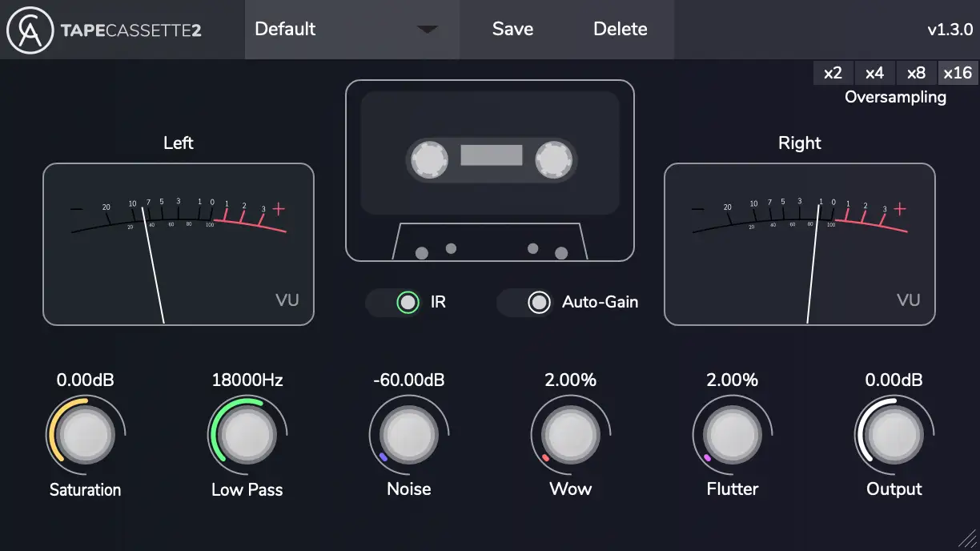This screenshot has width=980, height=551.
Task: Click the Wow knob
Action: [x=570, y=435]
